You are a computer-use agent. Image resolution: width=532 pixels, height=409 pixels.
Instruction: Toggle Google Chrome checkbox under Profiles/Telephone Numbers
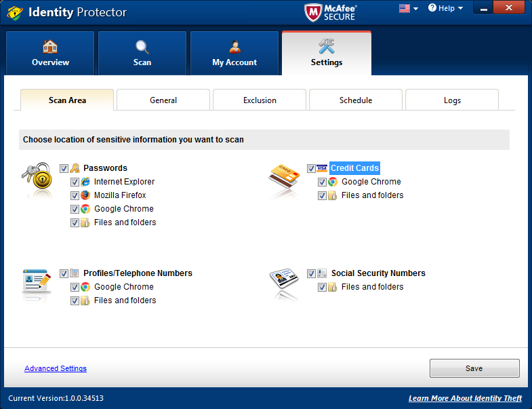coord(75,287)
